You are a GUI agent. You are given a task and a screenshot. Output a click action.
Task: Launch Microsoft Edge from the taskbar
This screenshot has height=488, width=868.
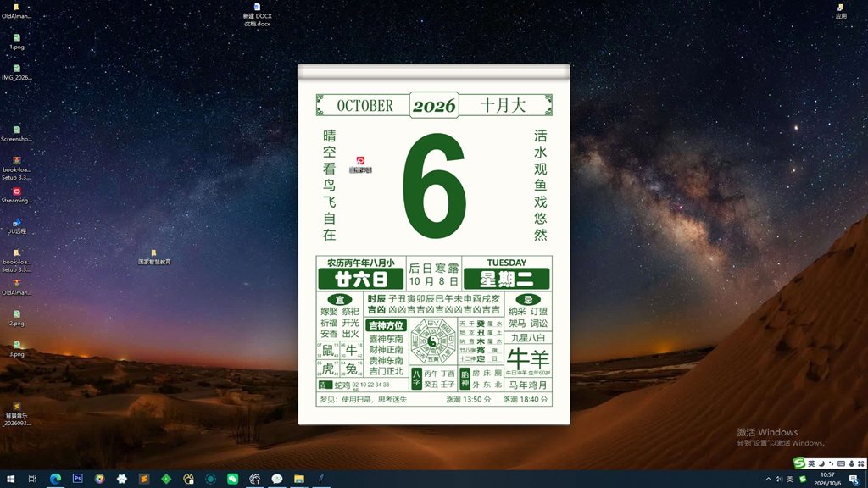tap(55, 479)
